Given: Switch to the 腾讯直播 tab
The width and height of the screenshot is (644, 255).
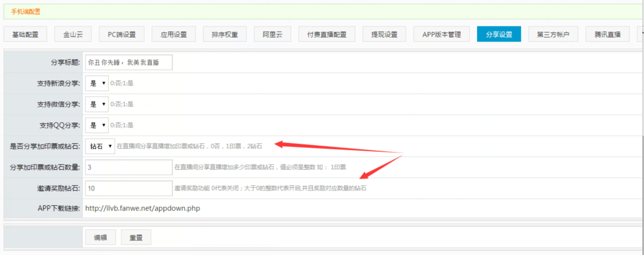Looking at the screenshot, I should pos(607,34).
